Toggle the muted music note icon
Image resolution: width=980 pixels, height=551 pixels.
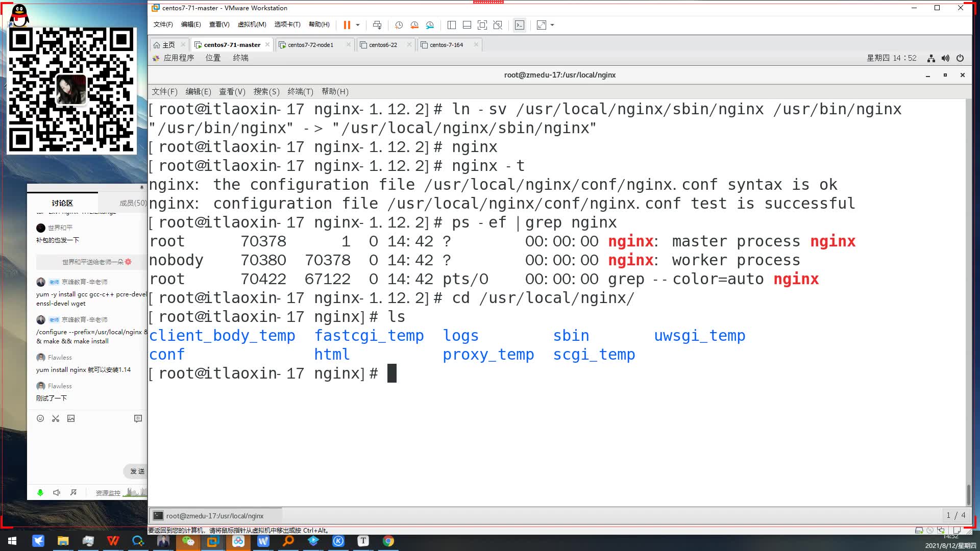pos(73,492)
